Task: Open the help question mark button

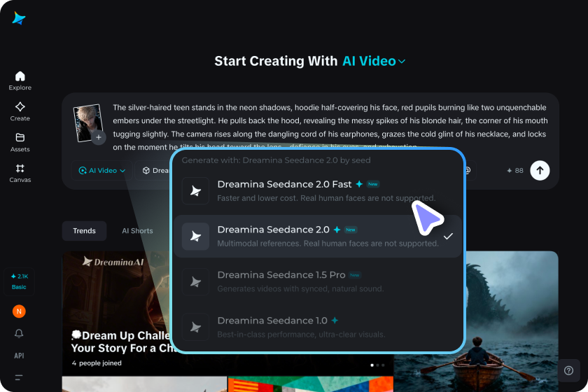Action: [x=568, y=370]
